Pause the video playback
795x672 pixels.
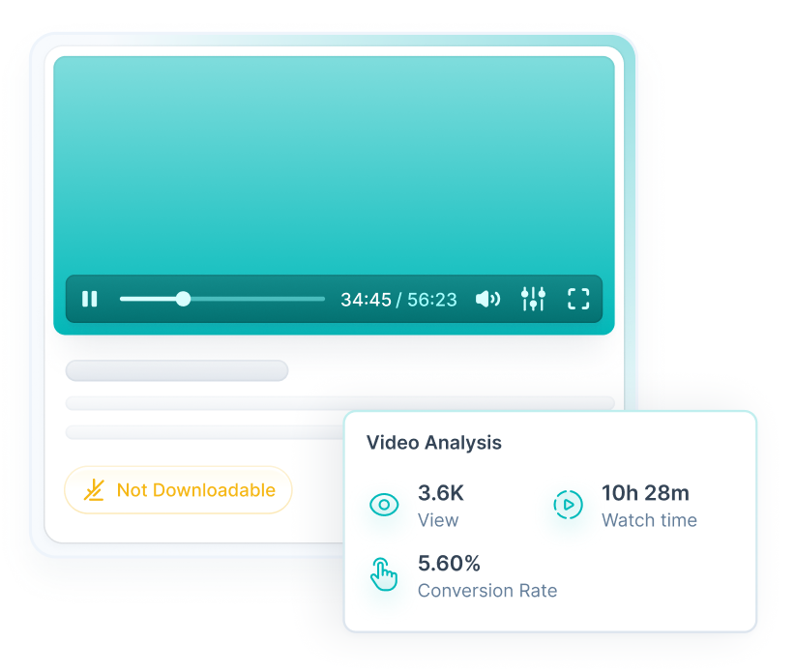90,299
